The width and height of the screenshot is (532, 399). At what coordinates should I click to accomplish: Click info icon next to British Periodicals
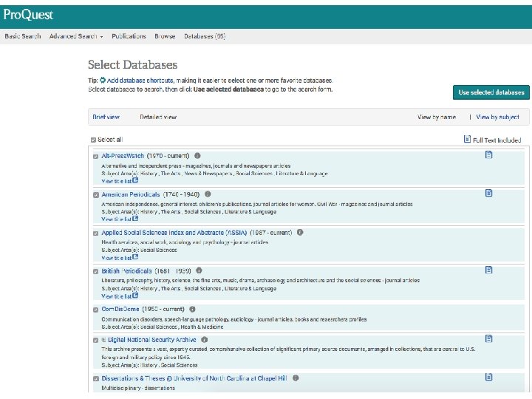tap(199, 270)
